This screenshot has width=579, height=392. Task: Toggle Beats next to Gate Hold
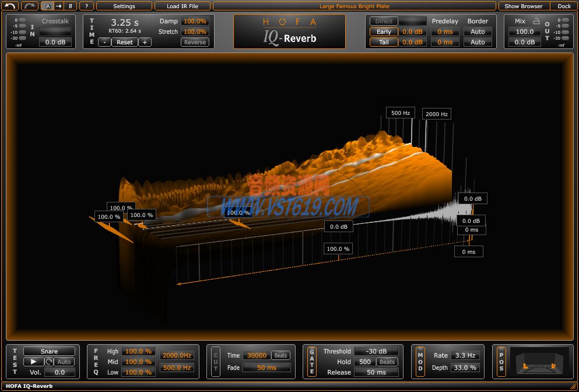tap(387, 362)
